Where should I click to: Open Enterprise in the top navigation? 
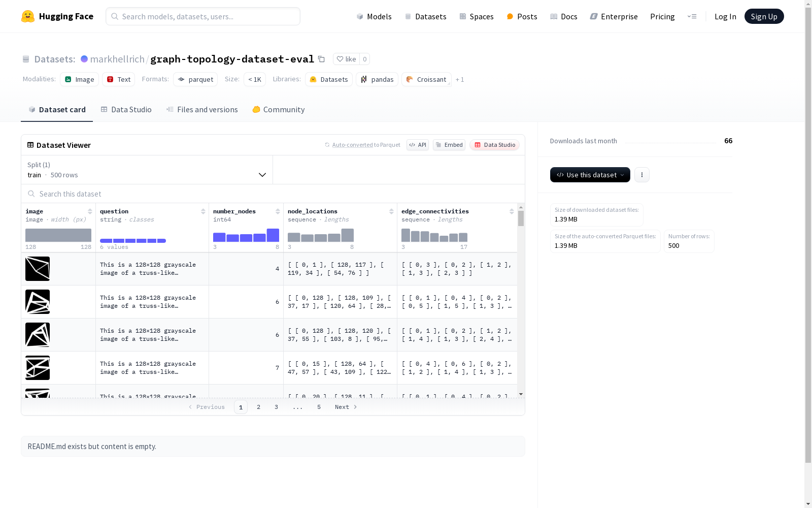pos(614,16)
